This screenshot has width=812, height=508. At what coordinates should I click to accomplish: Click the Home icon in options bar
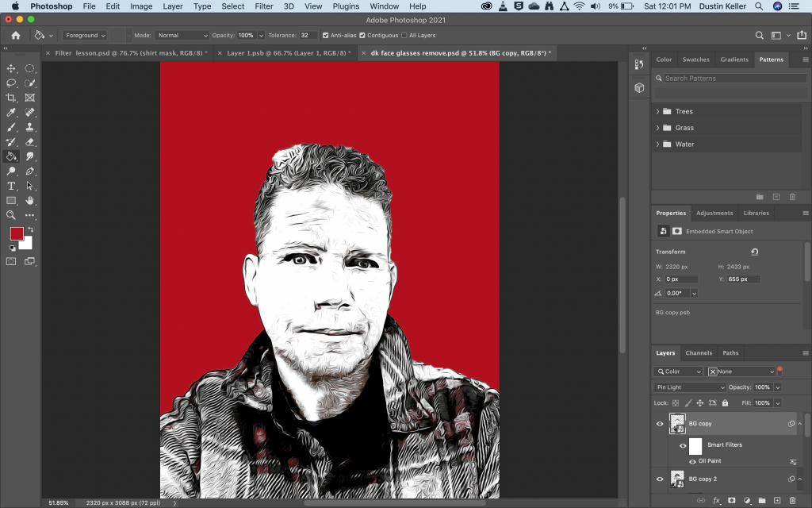15,36
